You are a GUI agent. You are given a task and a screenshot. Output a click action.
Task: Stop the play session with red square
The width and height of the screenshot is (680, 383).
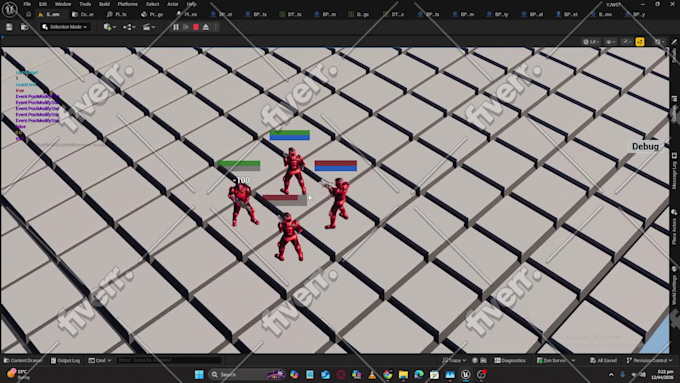tap(196, 27)
